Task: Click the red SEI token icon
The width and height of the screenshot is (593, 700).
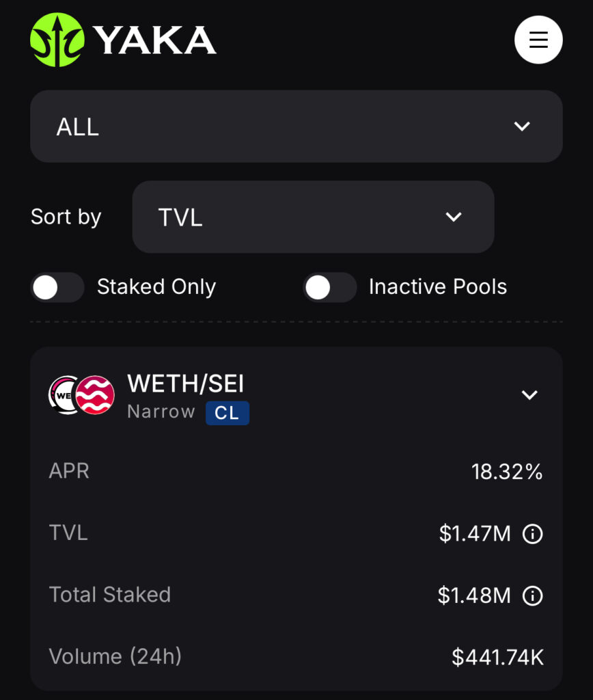Action: 95,395
